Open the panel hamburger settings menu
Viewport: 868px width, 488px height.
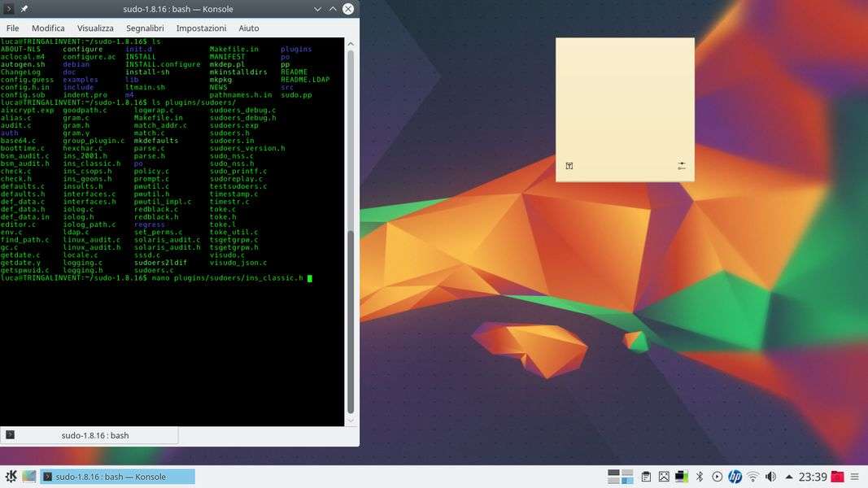(855, 477)
